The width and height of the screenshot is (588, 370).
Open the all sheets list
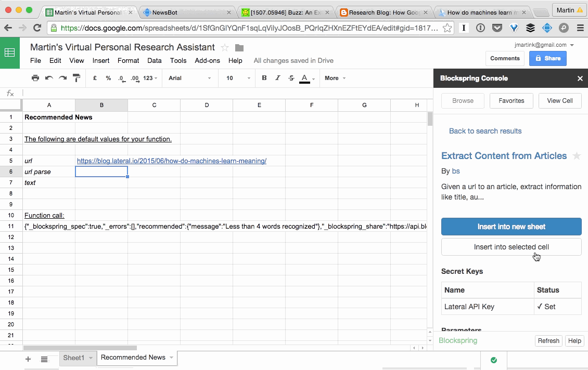pos(44,359)
